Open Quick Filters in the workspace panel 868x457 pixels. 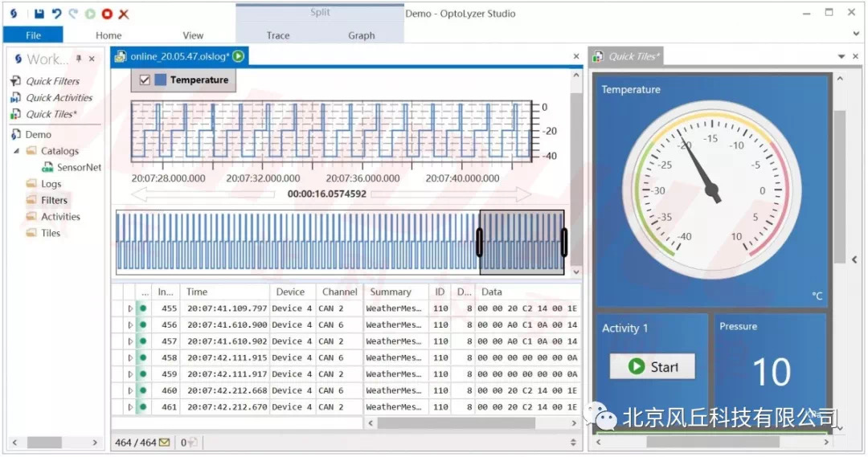click(x=52, y=81)
